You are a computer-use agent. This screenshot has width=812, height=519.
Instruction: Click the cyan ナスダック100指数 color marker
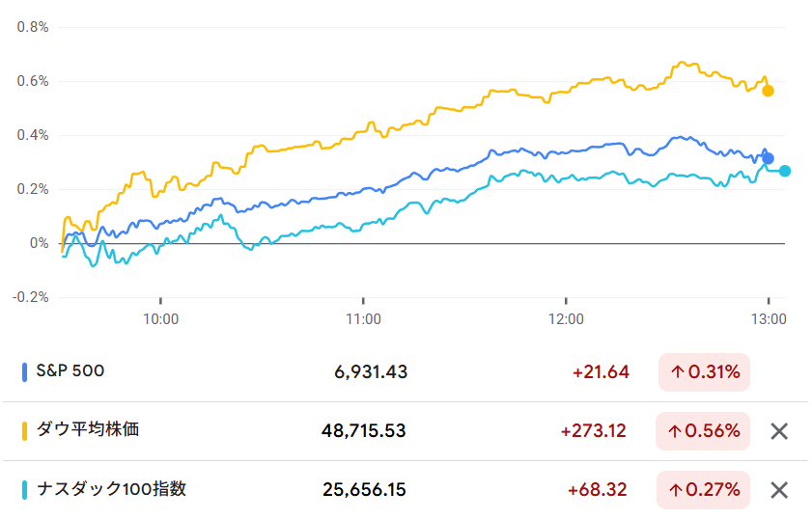(25, 489)
